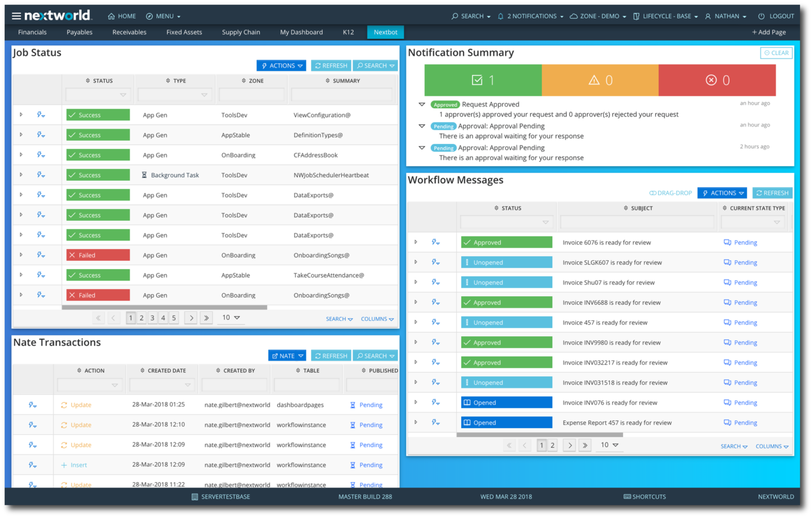Click Add Page link

(x=768, y=32)
